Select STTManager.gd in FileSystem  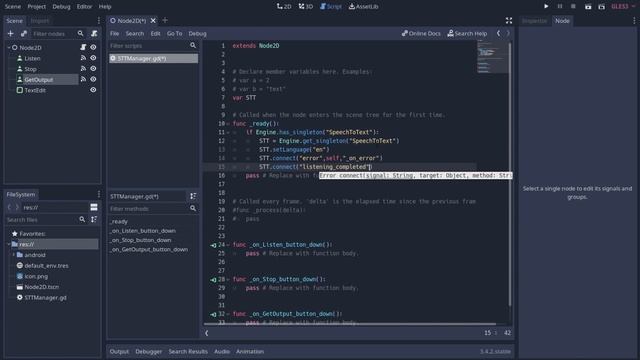point(45,298)
